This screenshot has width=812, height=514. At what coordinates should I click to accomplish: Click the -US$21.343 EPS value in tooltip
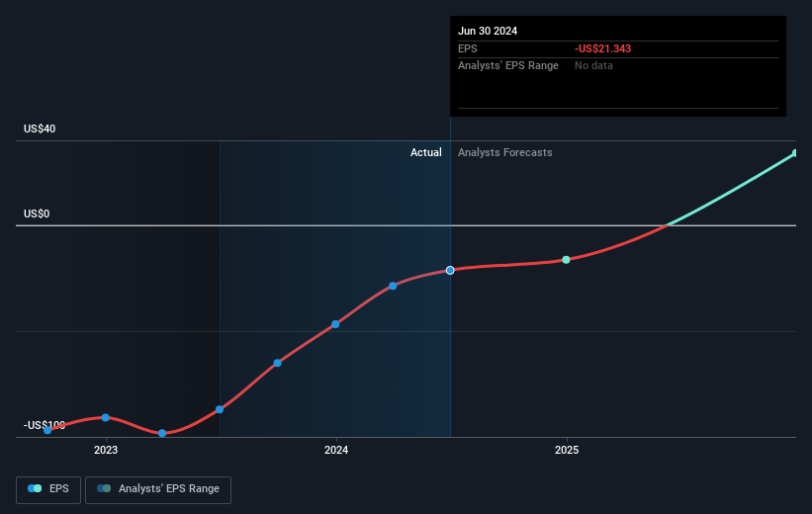coord(602,48)
